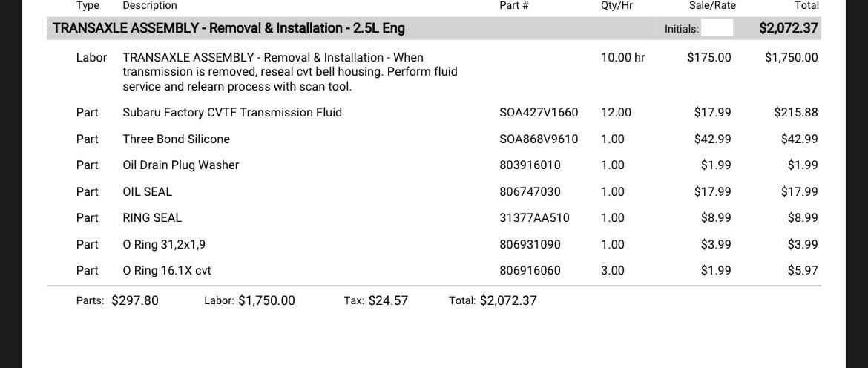Click the labor rate $175.00

(708, 57)
